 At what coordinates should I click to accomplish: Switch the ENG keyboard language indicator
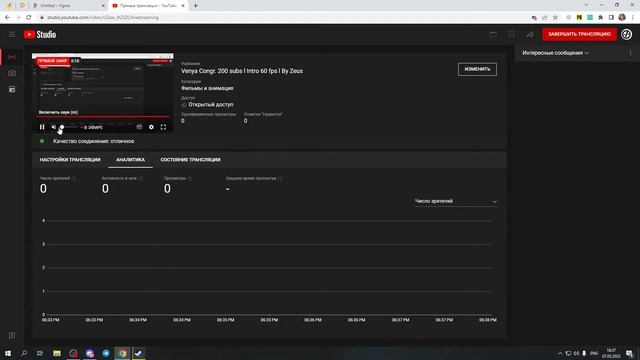(x=594, y=353)
